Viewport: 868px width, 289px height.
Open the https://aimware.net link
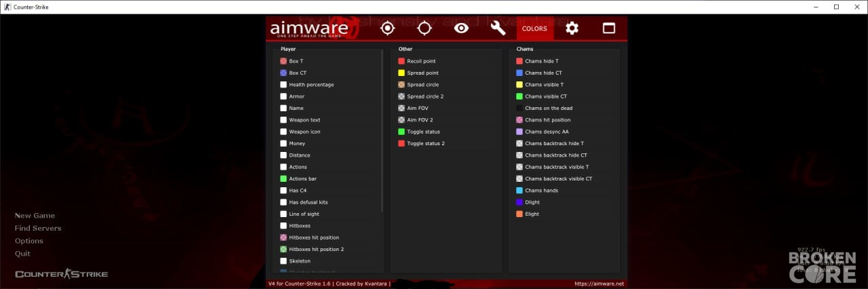pyautogui.click(x=599, y=284)
